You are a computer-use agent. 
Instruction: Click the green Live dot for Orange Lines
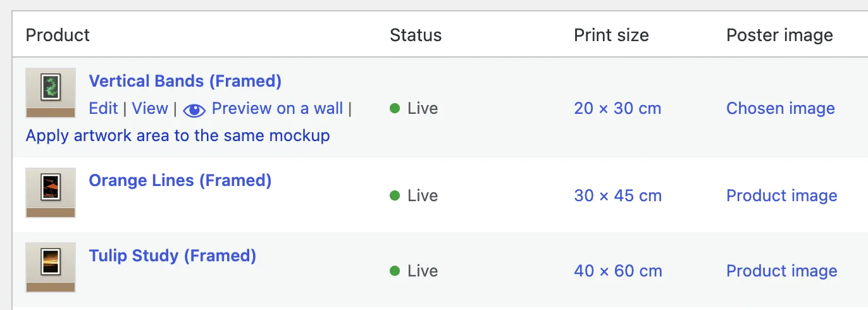[x=395, y=196]
